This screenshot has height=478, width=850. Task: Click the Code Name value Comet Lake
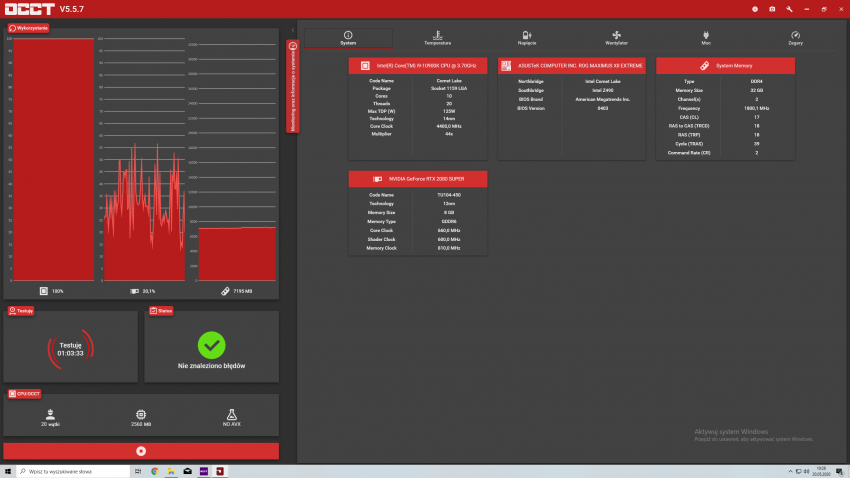coord(449,81)
